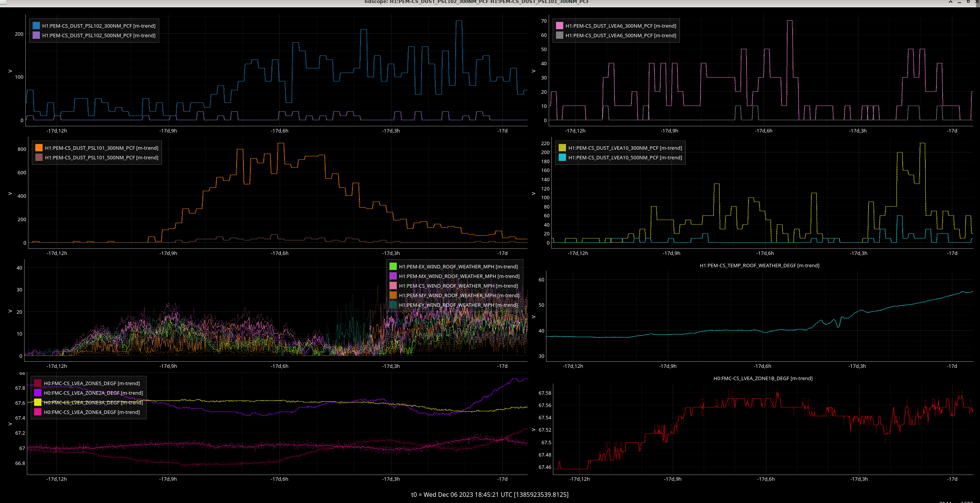Screen dimensions: 980x503
Task: Select H1:PEM-MY_WIND_ROOF_WEATHER_MPH legend label
Action: pyautogui.click(x=459, y=295)
